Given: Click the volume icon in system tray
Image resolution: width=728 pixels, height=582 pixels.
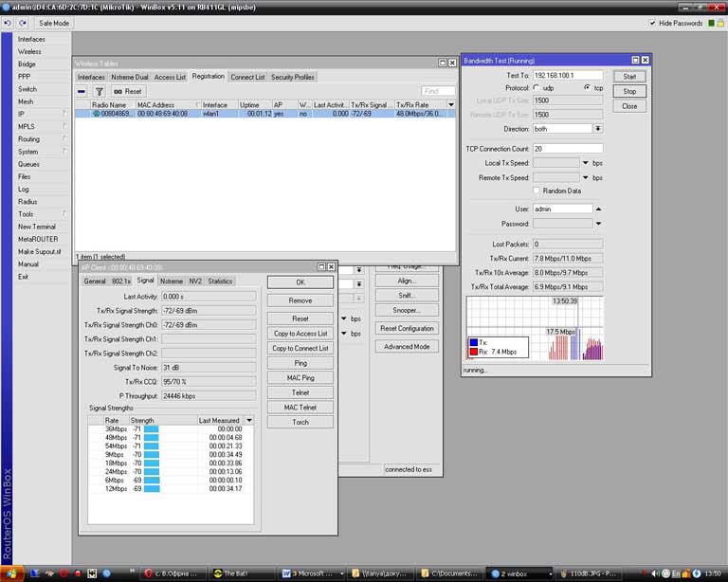Looking at the screenshot, I should 656,573.
